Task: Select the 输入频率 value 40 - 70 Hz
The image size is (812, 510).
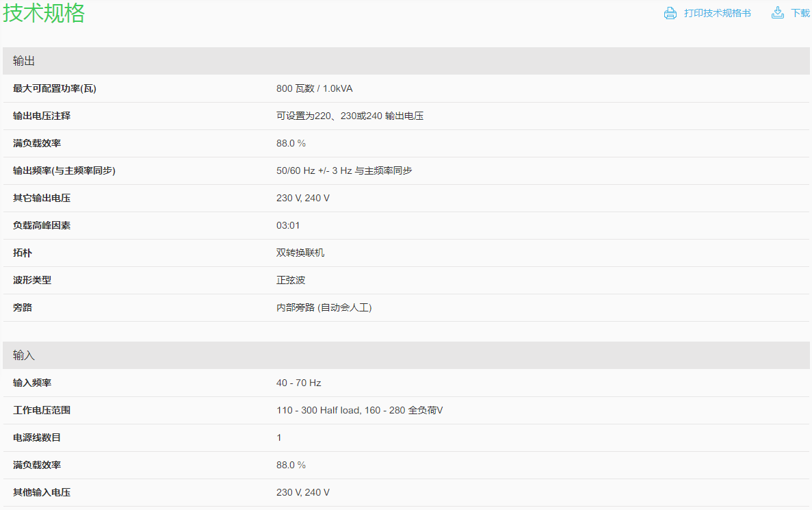Action: click(x=298, y=383)
